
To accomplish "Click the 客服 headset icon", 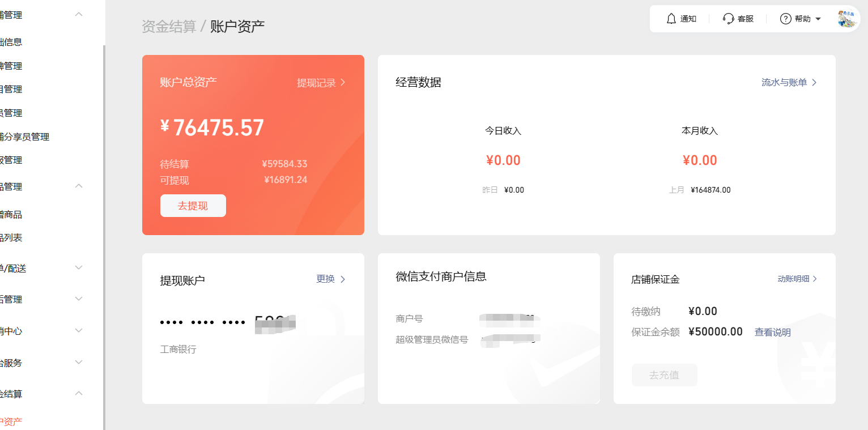I will pos(729,19).
